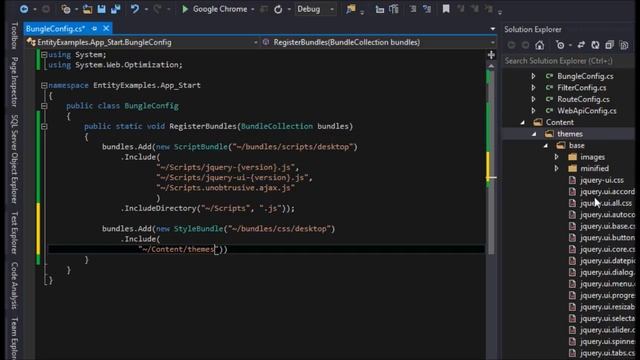Click the green Start debugging play icon
The height and width of the screenshot is (360, 640).
(x=185, y=9)
